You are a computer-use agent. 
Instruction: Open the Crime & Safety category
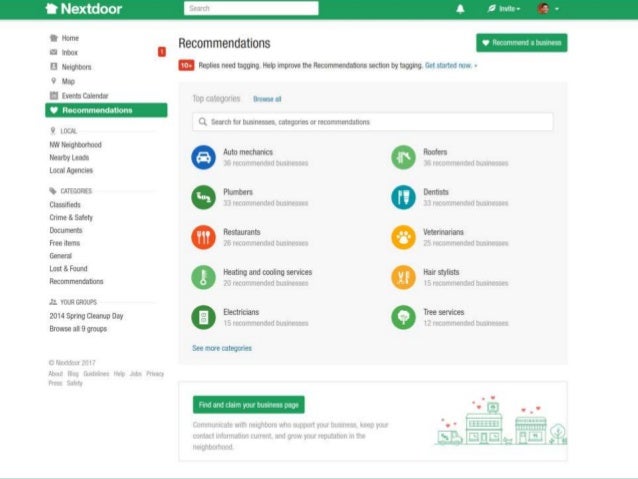pos(71,217)
